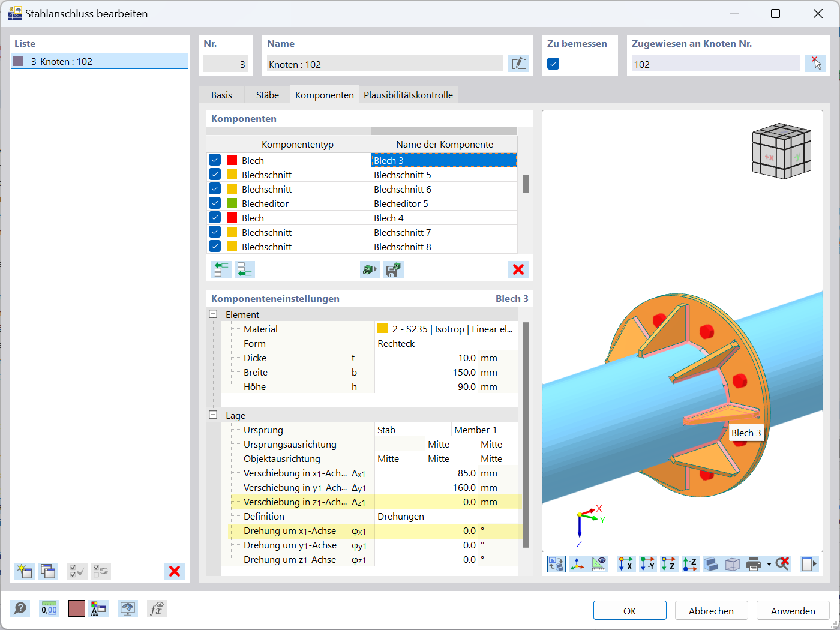Switch to solid model display
Viewport: 840px width, 630px height.
711,564
